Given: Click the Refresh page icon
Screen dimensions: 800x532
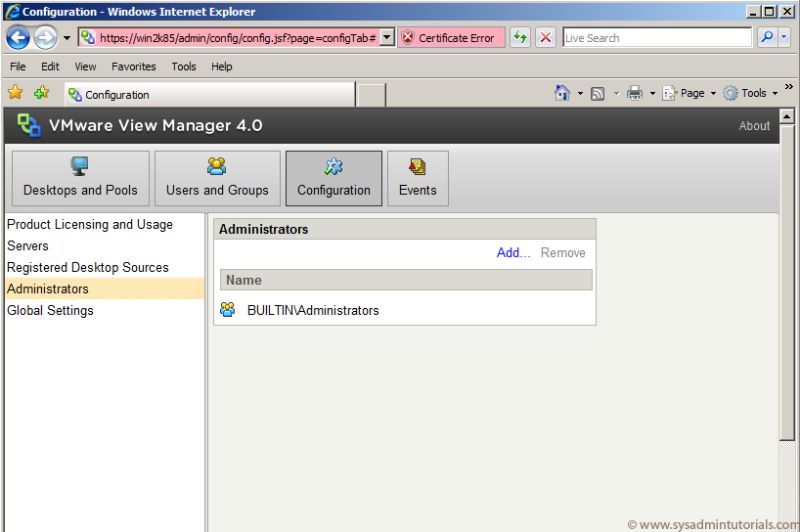Looking at the screenshot, I should 520,37.
